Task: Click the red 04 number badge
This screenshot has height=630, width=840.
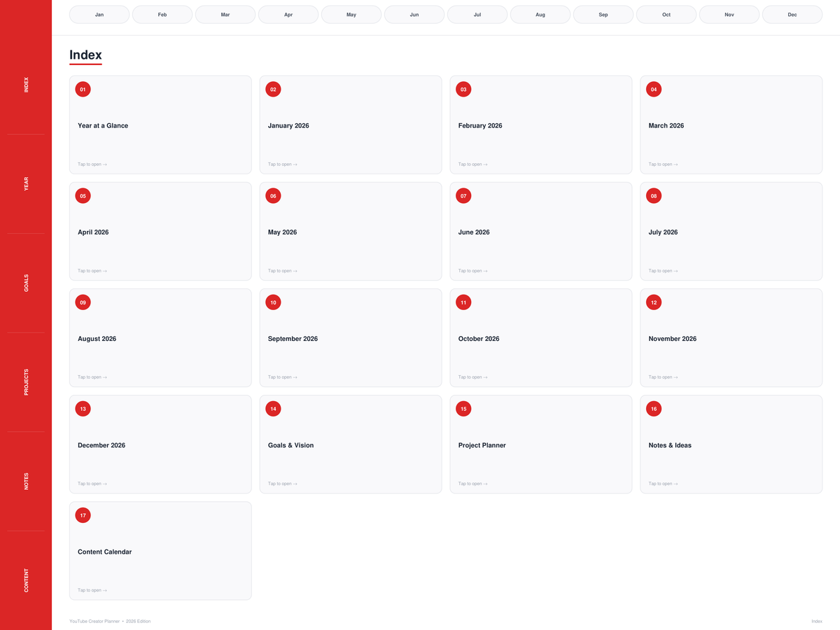Action: [654, 89]
